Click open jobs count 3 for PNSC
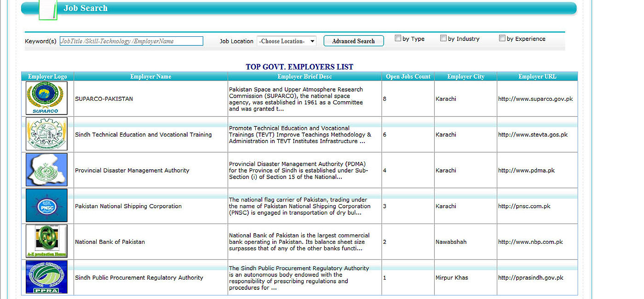 [x=385, y=207]
